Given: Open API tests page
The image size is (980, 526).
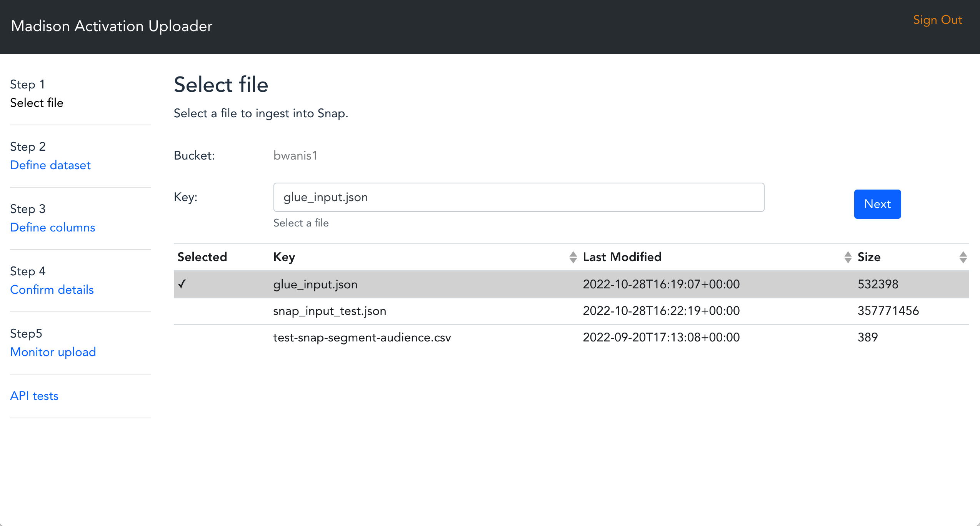Looking at the screenshot, I should (x=34, y=396).
